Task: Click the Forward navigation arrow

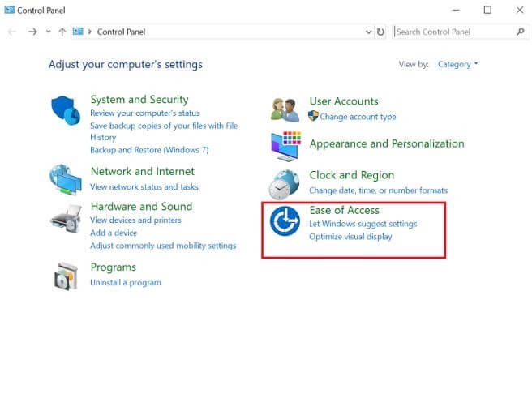Action: [32, 32]
